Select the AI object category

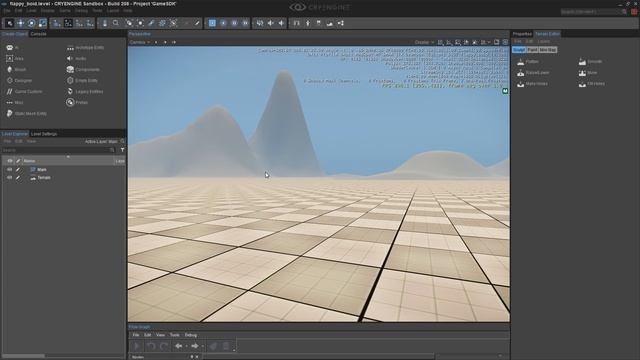coord(13,48)
